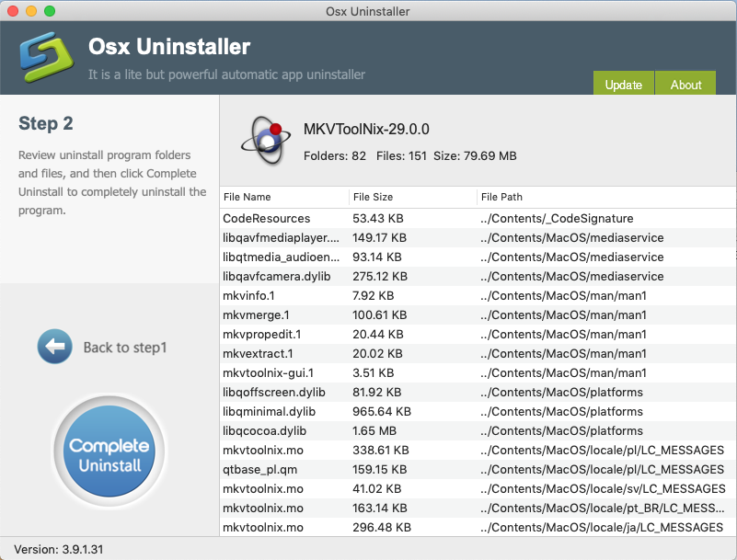Select the mkvmerge.1 file entry
Image resolution: width=737 pixels, height=560 pixels.
pos(254,315)
